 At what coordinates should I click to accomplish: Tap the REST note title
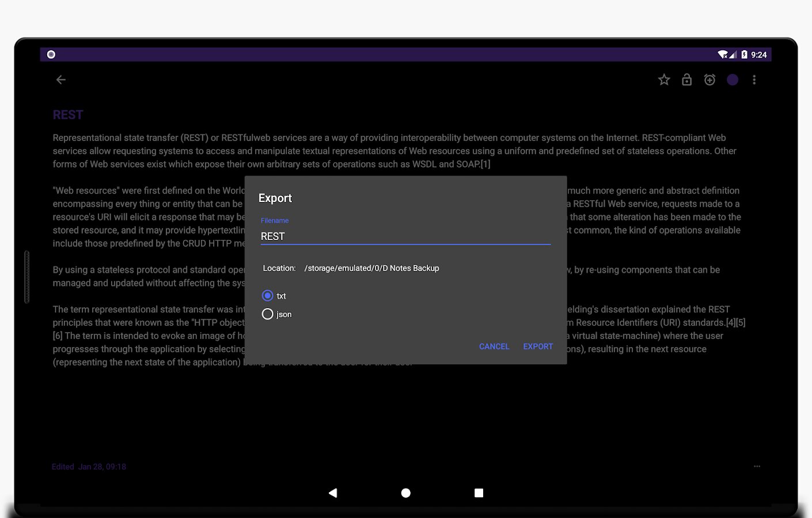(68, 115)
